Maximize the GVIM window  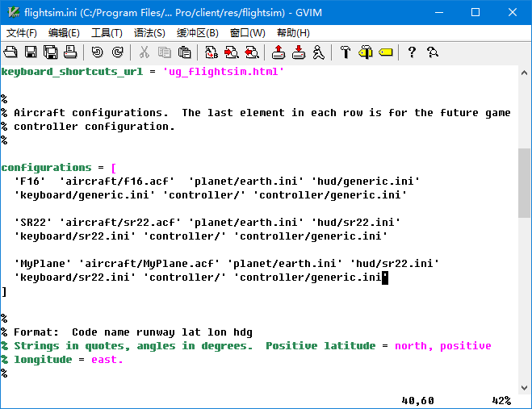click(475, 13)
